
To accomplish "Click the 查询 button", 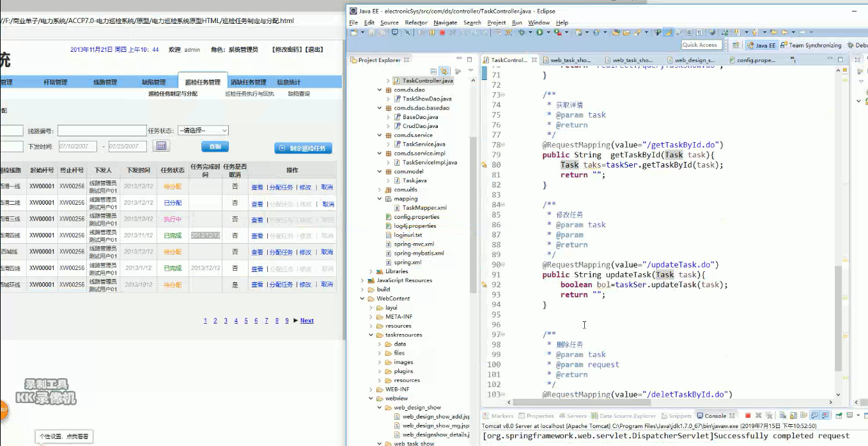I will point(215,147).
